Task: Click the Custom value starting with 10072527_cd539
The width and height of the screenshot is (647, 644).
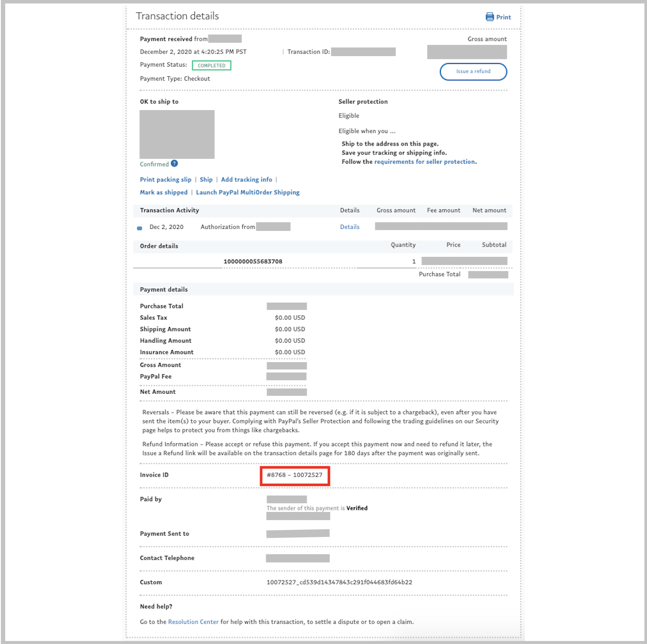Action: [x=339, y=582]
